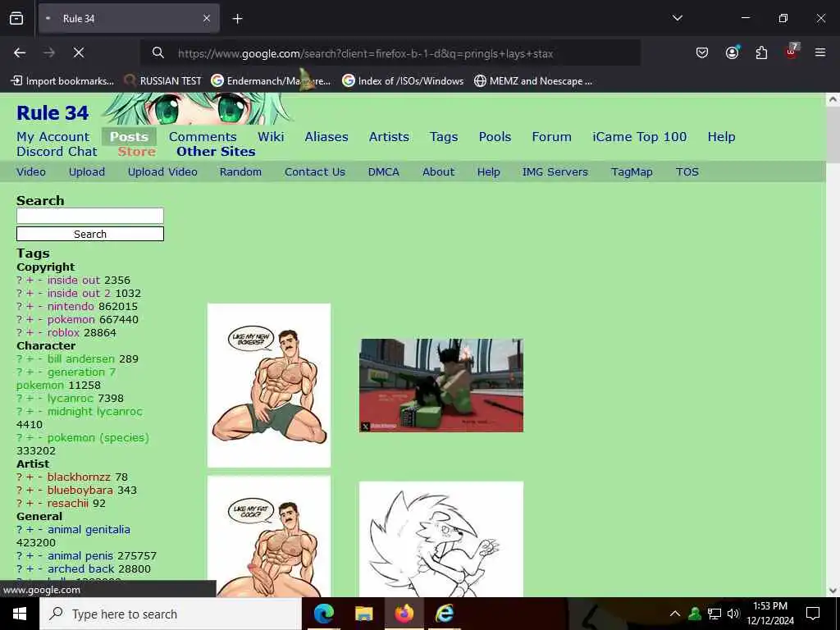Open the About page
The image size is (840, 630).
tap(438, 172)
